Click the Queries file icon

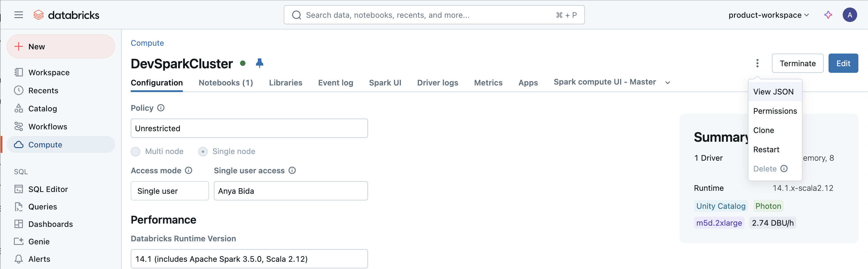coord(19,207)
